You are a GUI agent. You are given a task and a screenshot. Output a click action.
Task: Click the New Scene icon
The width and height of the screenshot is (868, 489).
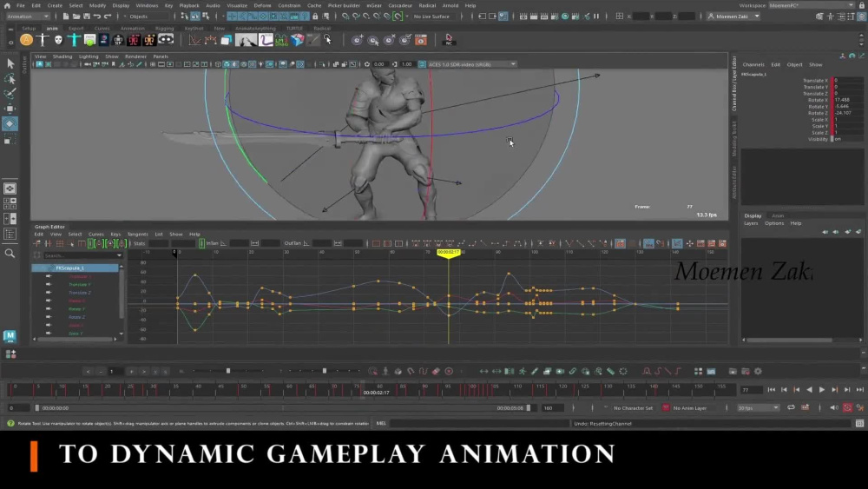[66, 17]
